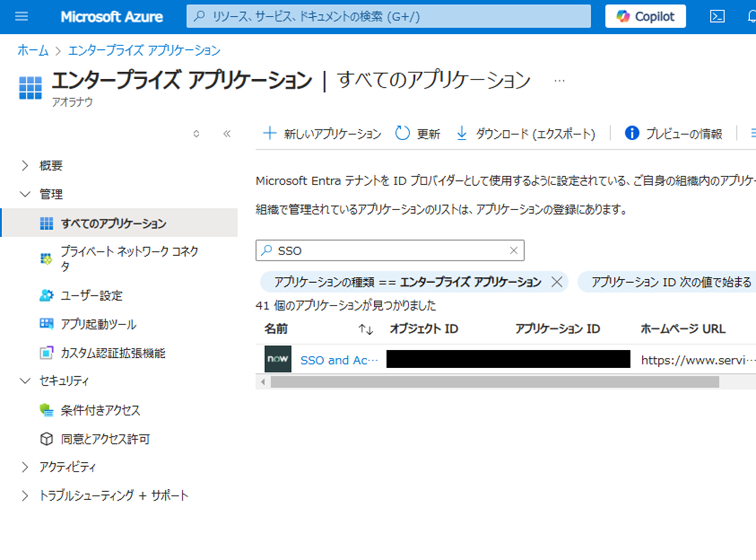Click the download arrow icon
The image size is (756, 560).
pyautogui.click(x=462, y=133)
